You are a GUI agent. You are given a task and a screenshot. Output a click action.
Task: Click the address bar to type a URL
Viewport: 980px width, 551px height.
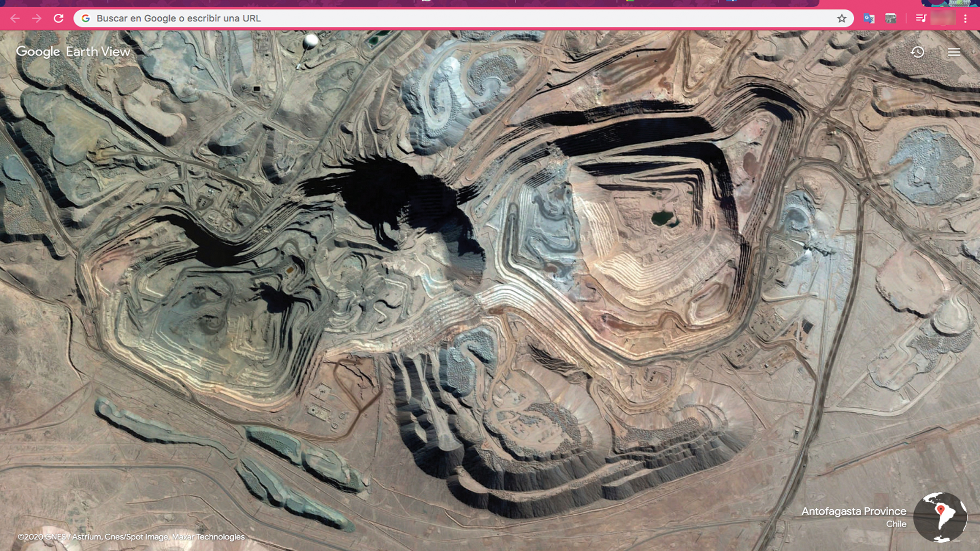pos(357,18)
